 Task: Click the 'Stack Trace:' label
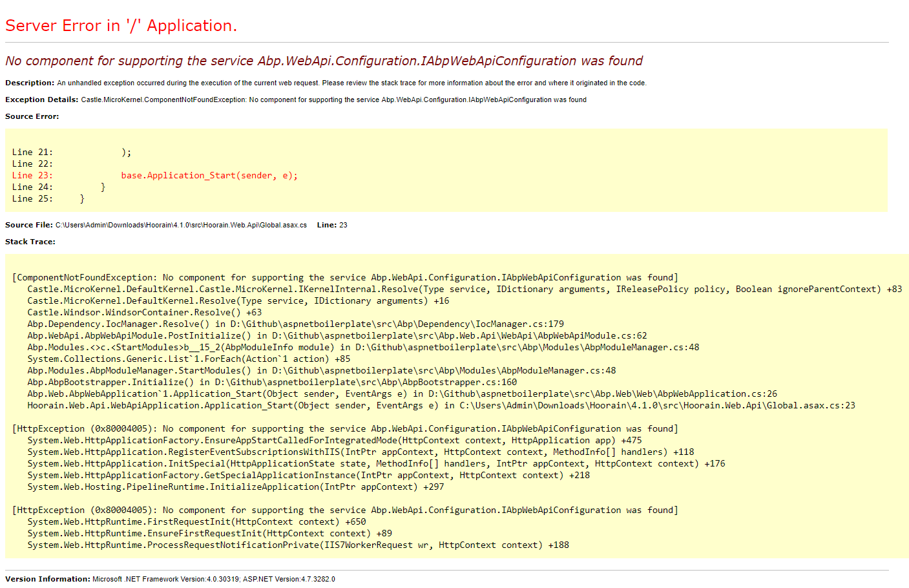point(30,242)
